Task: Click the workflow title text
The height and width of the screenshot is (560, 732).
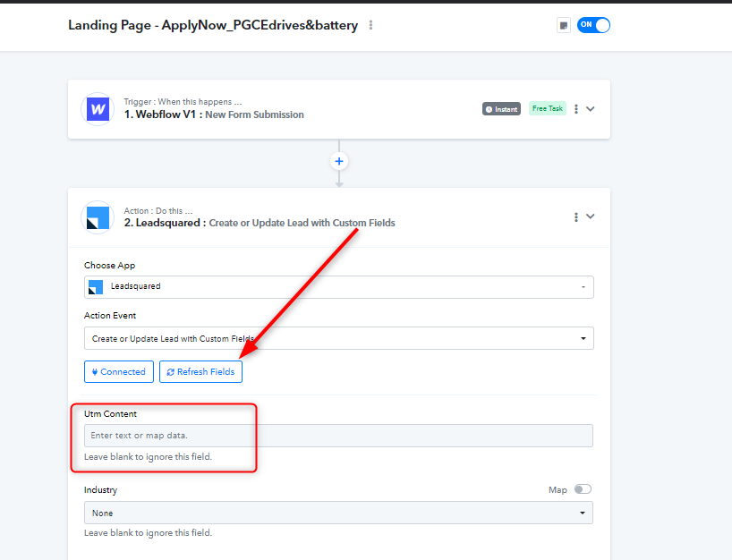Action: point(213,25)
